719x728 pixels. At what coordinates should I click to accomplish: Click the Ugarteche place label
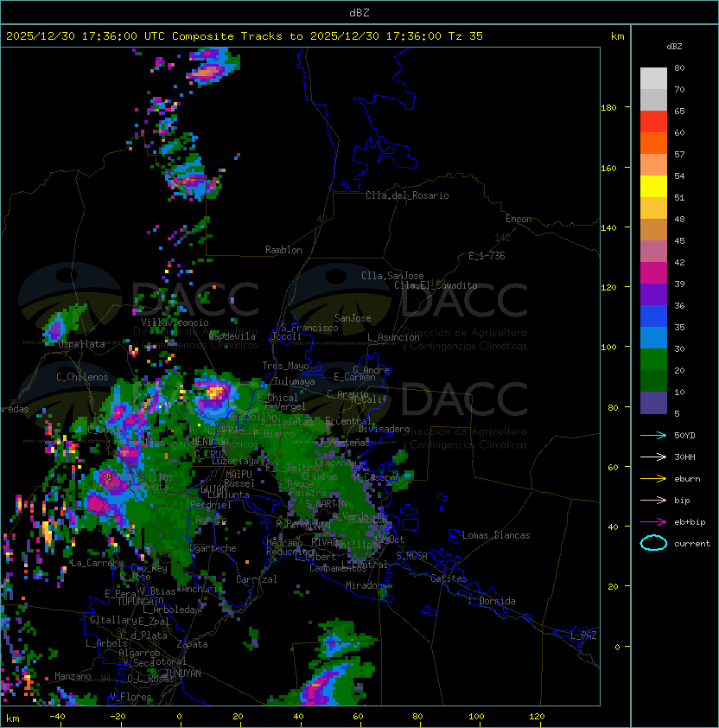(x=213, y=548)
